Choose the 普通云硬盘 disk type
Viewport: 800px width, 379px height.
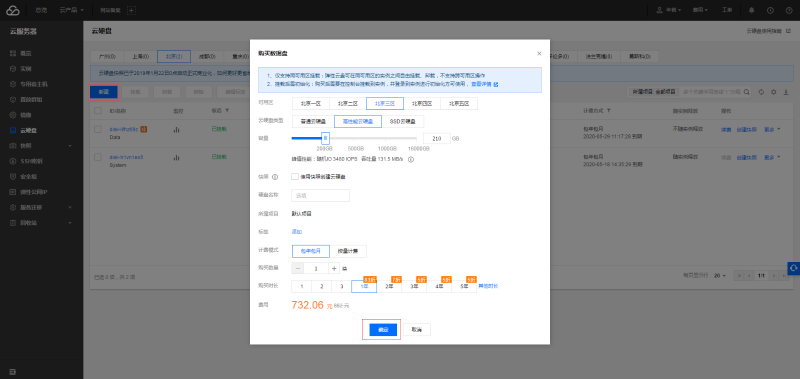(x=313, y=121)
